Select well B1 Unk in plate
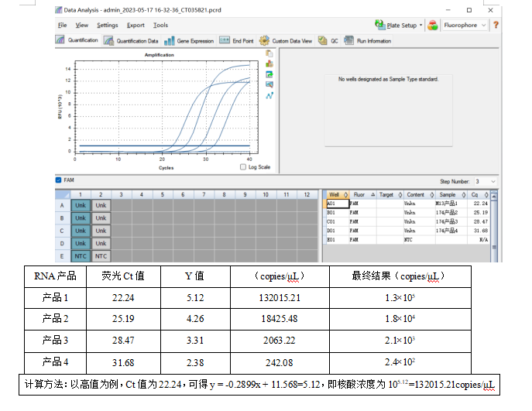Viewport: 532px width, 411px height. 81,218
